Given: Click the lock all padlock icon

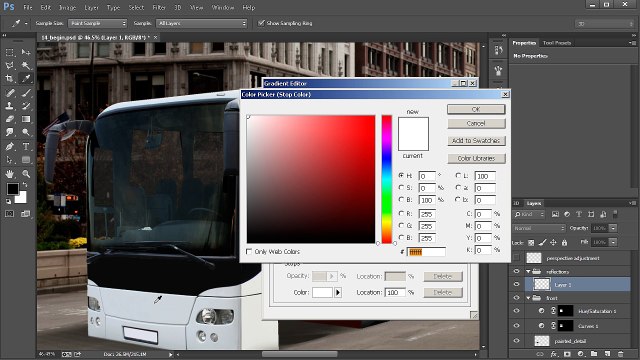Looking at the screenshot, I should (x=564, y=242).
